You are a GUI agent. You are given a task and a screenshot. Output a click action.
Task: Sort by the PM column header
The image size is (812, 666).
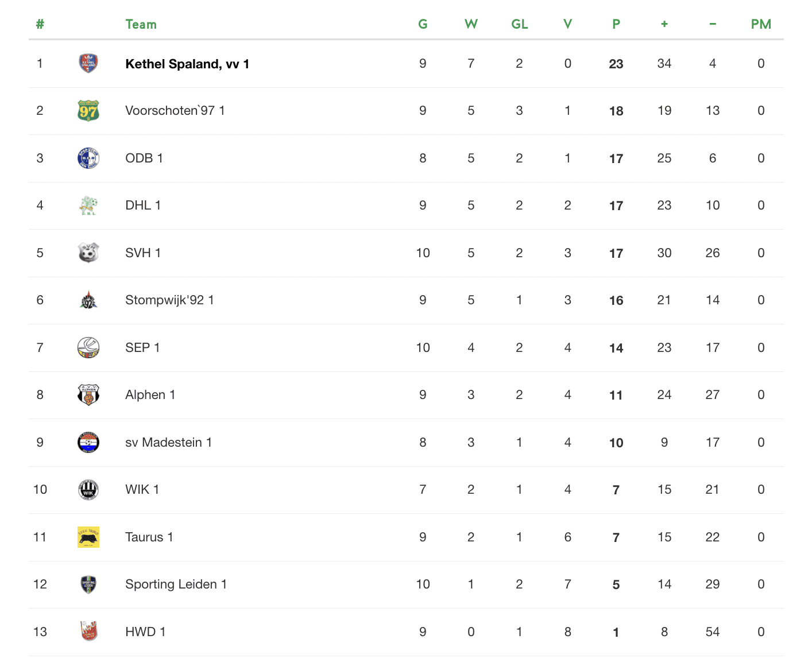761,24
